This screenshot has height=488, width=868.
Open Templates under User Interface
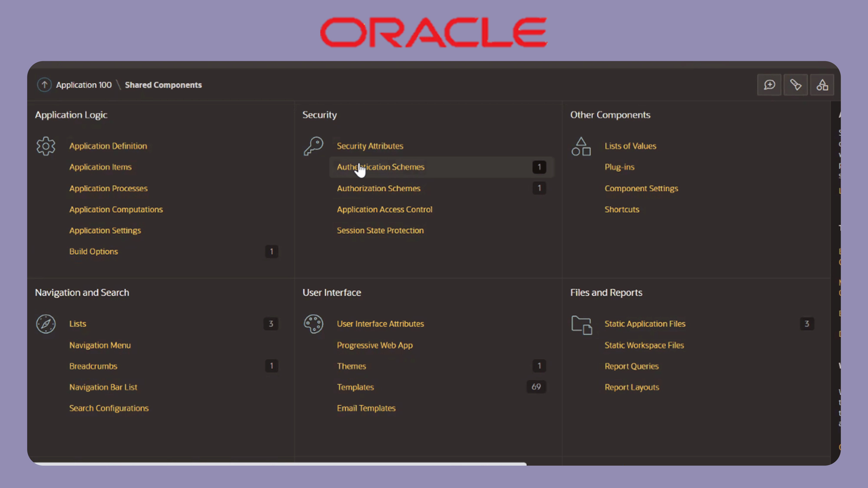pos(355,387)
